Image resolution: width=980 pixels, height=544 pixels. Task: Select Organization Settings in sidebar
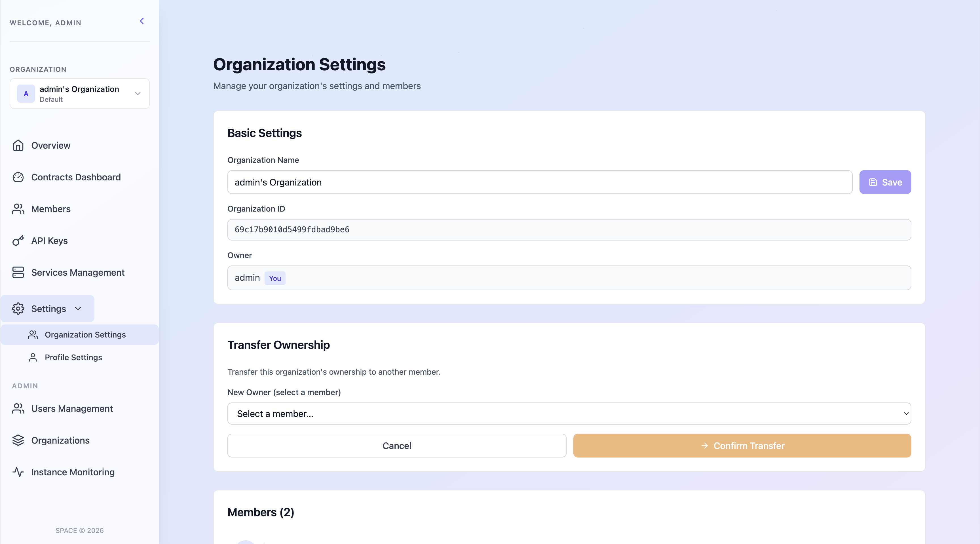point(79,335)
